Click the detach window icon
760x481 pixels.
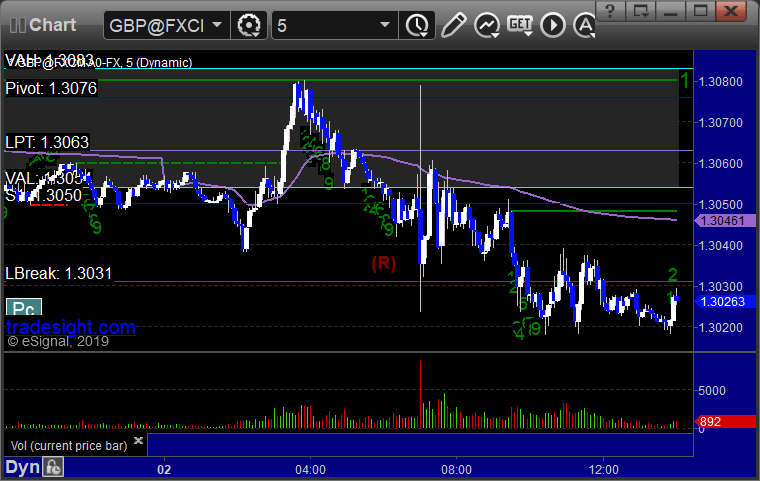point(641,11)
